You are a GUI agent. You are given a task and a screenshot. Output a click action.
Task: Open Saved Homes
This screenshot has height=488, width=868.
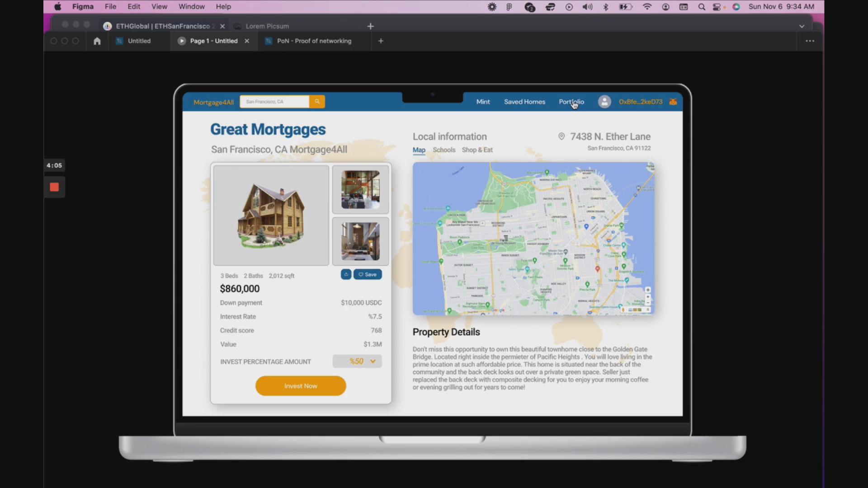524,102
